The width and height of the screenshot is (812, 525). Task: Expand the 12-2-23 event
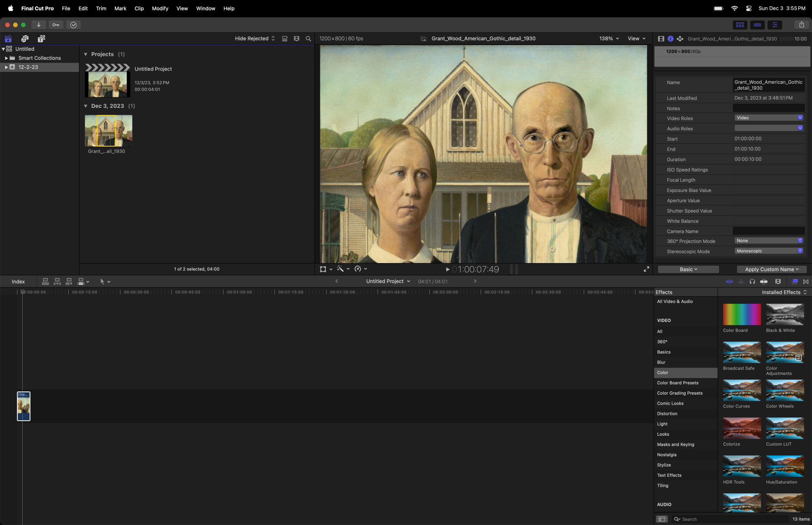point(6,67)
